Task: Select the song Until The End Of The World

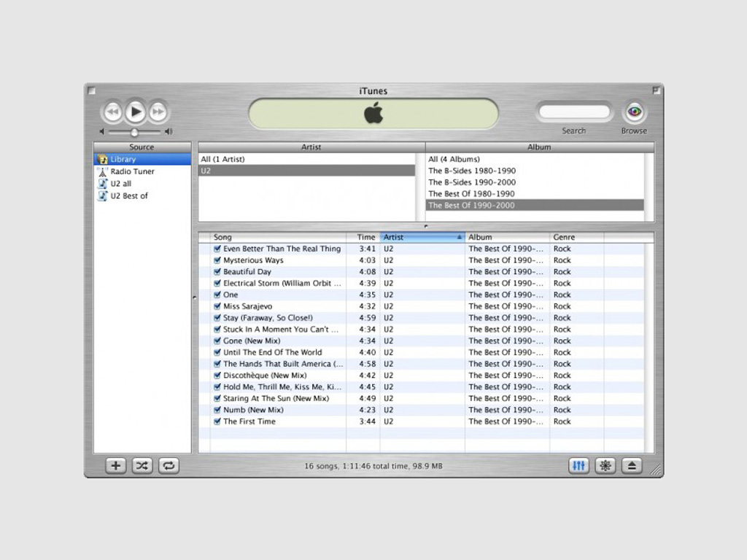Action: point(273,352)
